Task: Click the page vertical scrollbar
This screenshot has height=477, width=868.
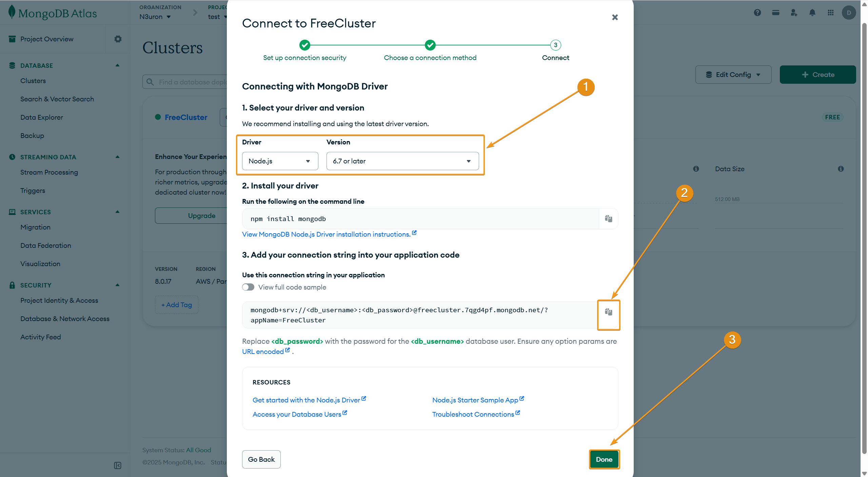Action: (x=864, y=237)
